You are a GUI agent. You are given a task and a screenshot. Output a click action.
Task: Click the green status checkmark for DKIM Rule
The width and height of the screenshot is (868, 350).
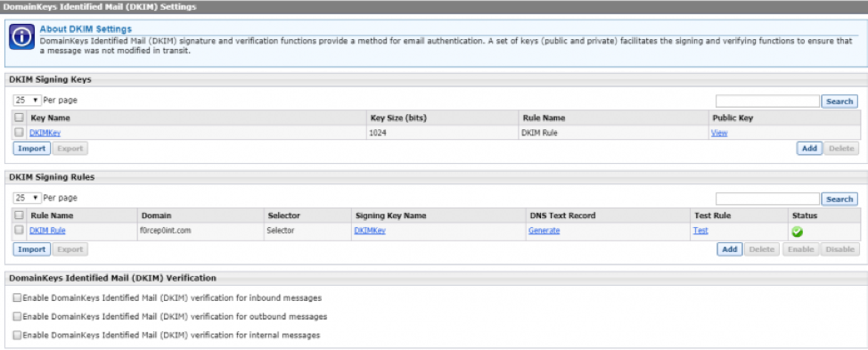[797, 232]
